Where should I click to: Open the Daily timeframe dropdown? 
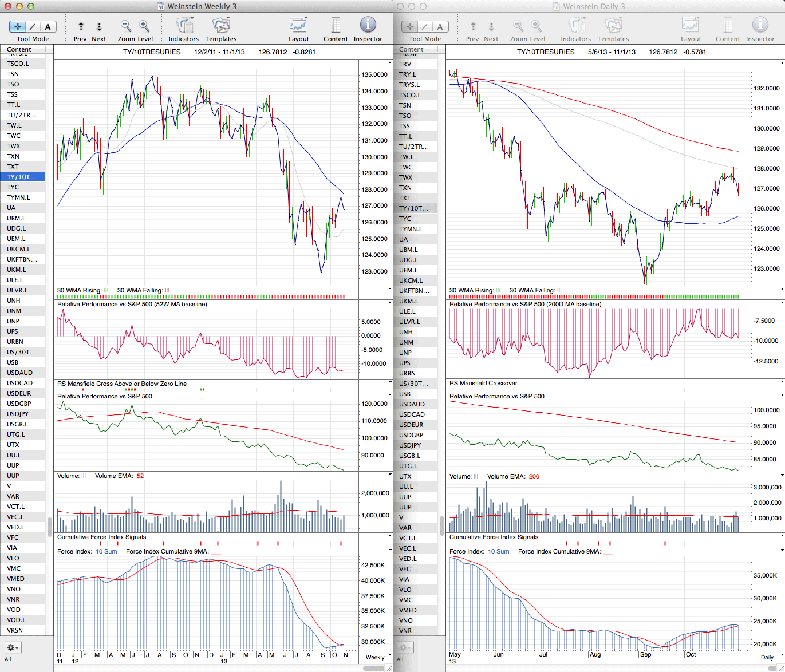click(771, 657)
